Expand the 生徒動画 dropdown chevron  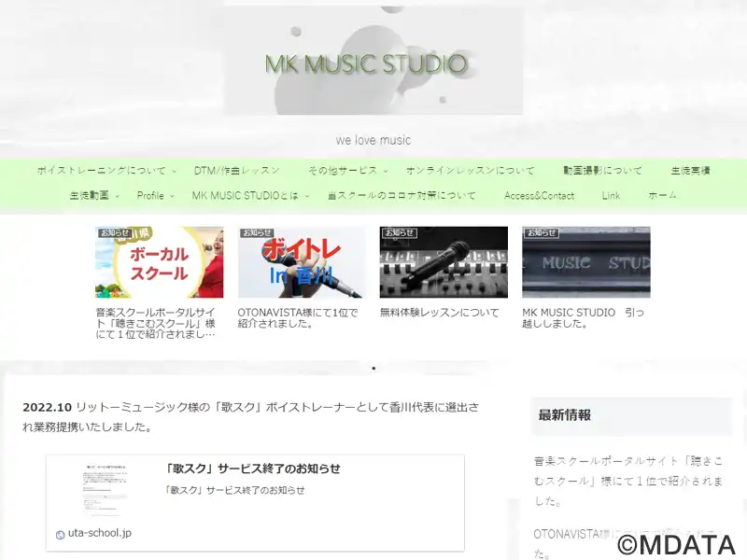(x=117, y=196)
